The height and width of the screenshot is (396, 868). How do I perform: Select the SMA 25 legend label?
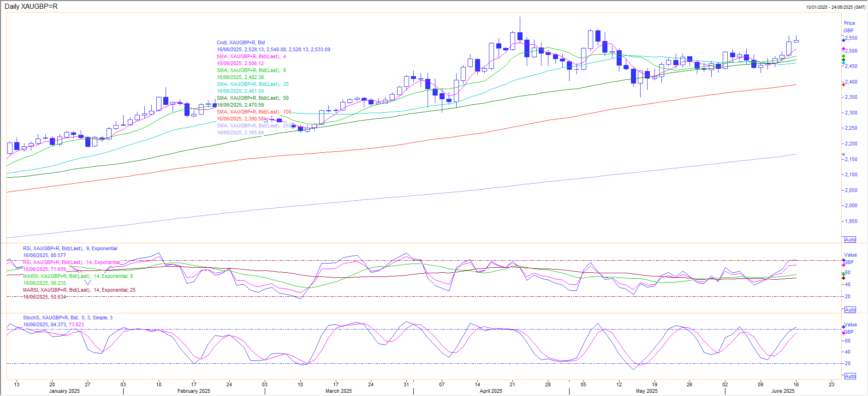[253, 84]
